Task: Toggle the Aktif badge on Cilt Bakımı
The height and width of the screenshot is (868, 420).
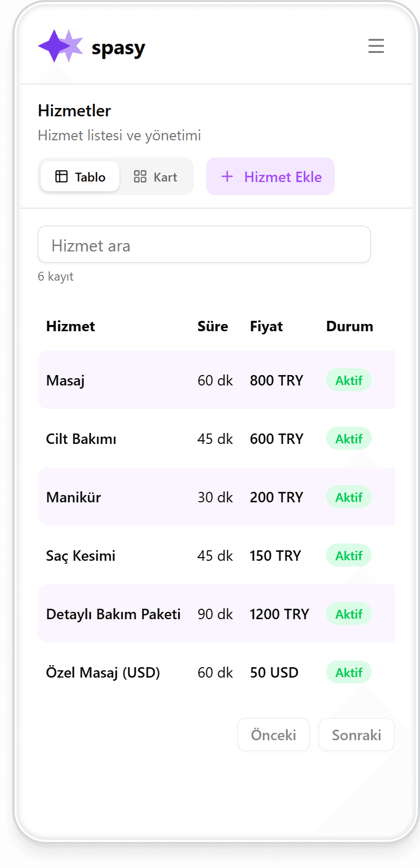Action: coord(348,439)
